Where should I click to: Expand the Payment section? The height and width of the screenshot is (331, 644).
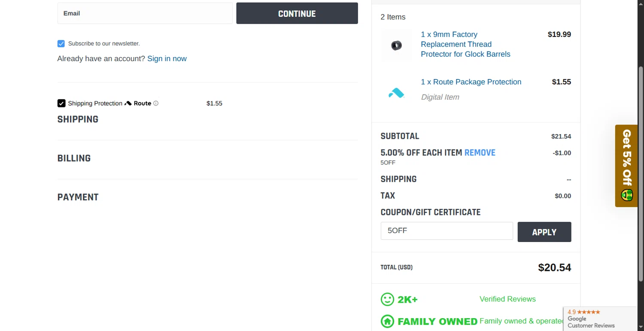(78, 197)
